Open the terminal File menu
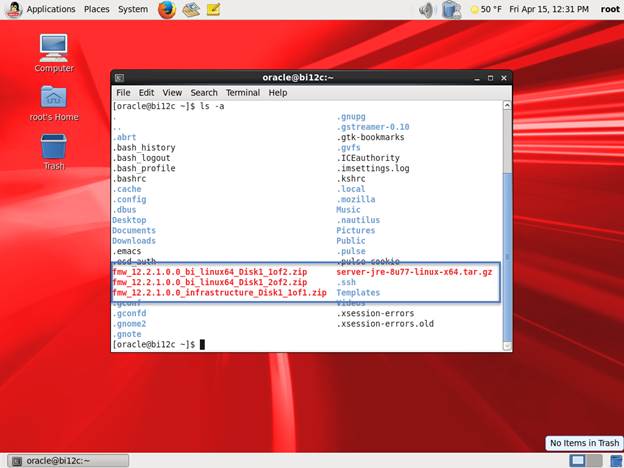Screen dimensions: 624x468 pyautogui.click(x=123, y=93)
